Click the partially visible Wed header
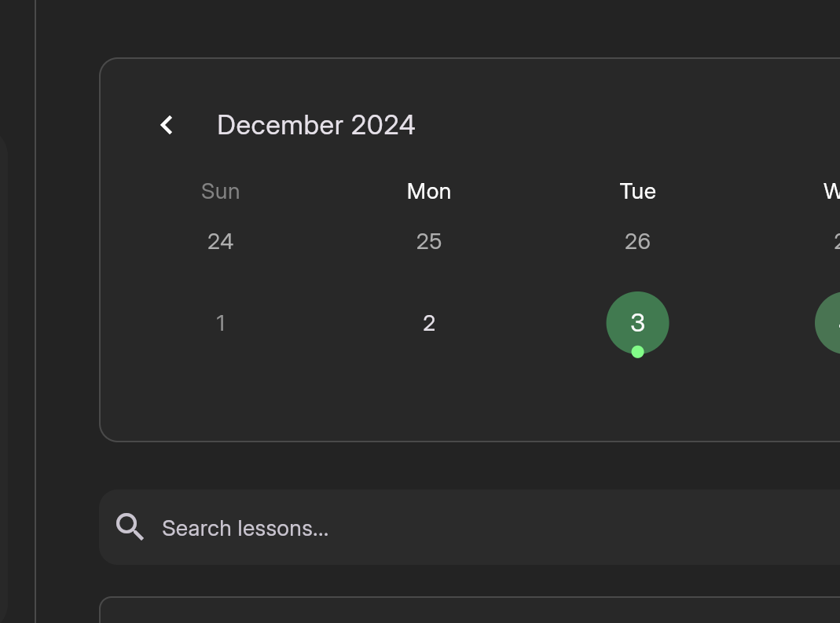Image resolution: width=840 pixels, height=623 pixels. pos(832,191)
